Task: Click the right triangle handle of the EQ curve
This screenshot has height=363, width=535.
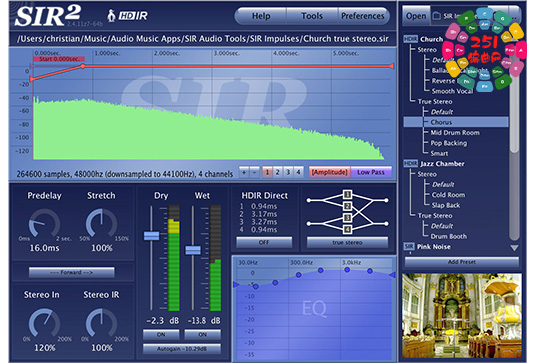Action: (x=393, y=275)
